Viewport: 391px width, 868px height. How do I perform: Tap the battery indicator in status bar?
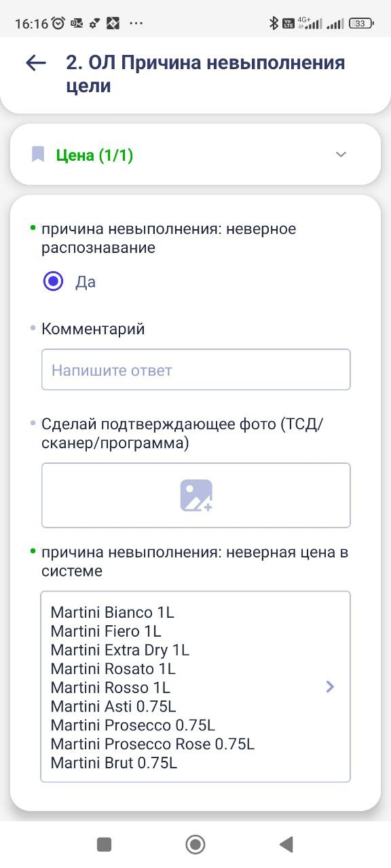click(x=360, y=23)
